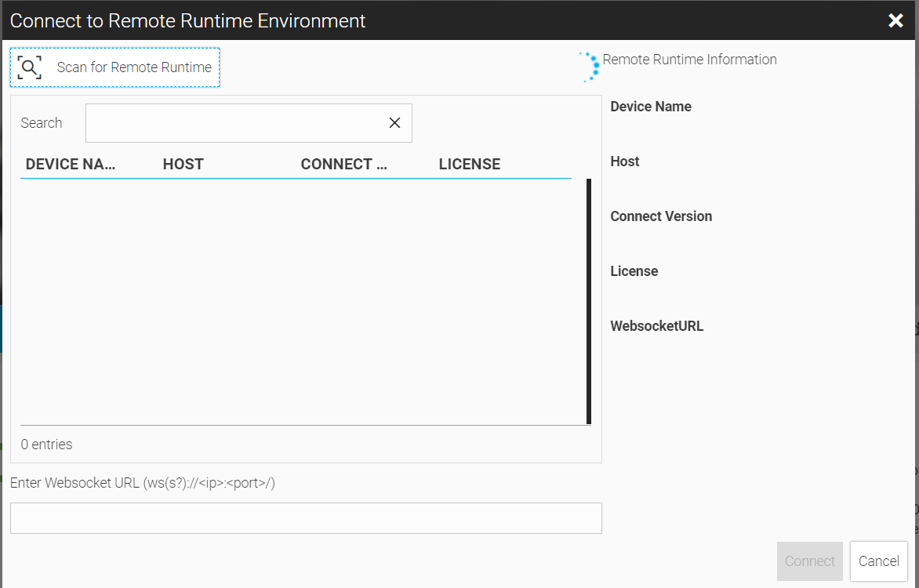Cancel the remote runtime connection dialog
Screen dimensions: 919x588
point(878,561)
